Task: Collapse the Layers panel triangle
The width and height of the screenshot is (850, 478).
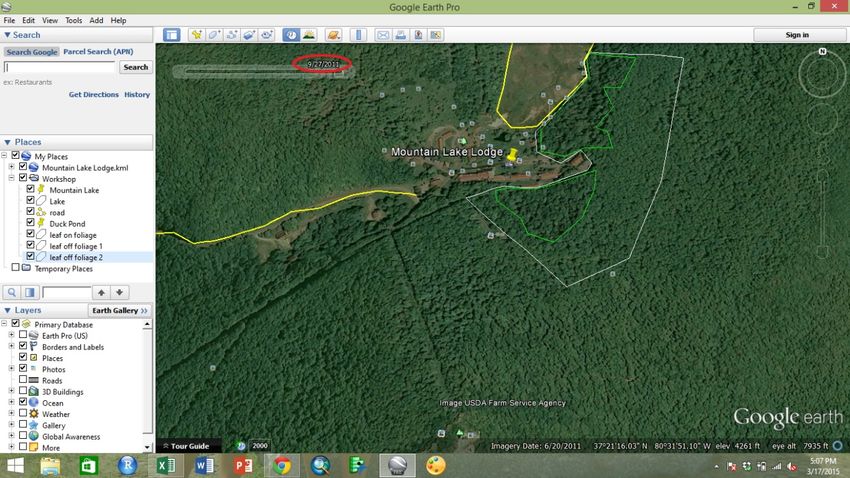Action: (7, 310)
